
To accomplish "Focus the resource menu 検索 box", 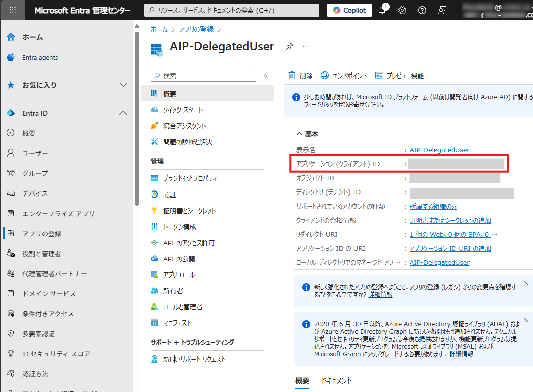I will [x=203, y=75].
